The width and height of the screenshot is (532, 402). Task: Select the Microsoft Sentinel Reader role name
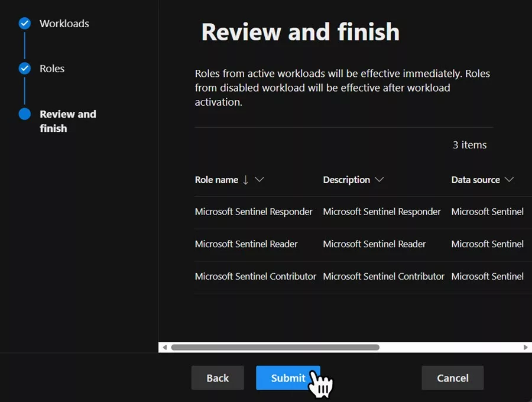[x=246, y=244]
